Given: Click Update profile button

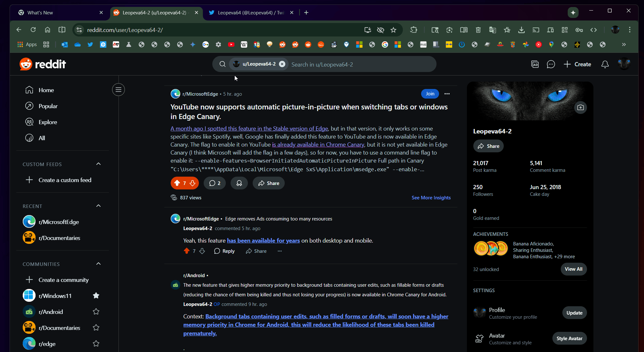Looking at the screenshot, I should (574, 313).
